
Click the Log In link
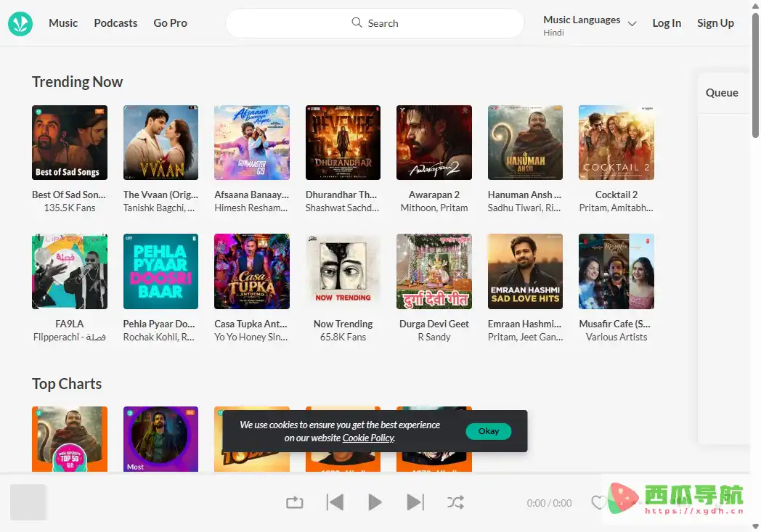tap(667, 22)
